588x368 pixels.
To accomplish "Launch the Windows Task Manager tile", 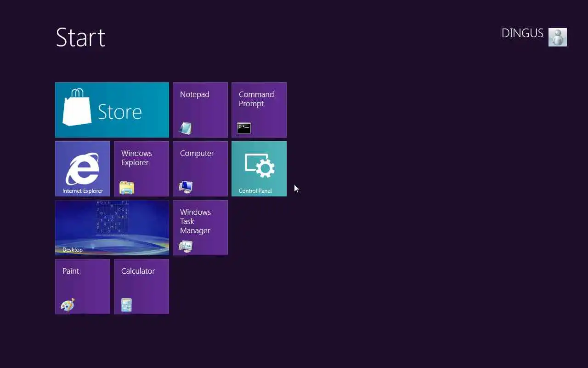I will click(200, 228).
